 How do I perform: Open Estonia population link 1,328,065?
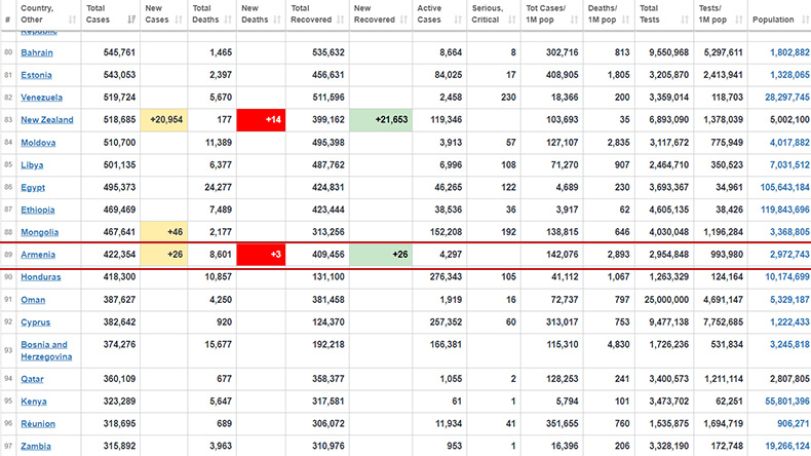[789, 75]
